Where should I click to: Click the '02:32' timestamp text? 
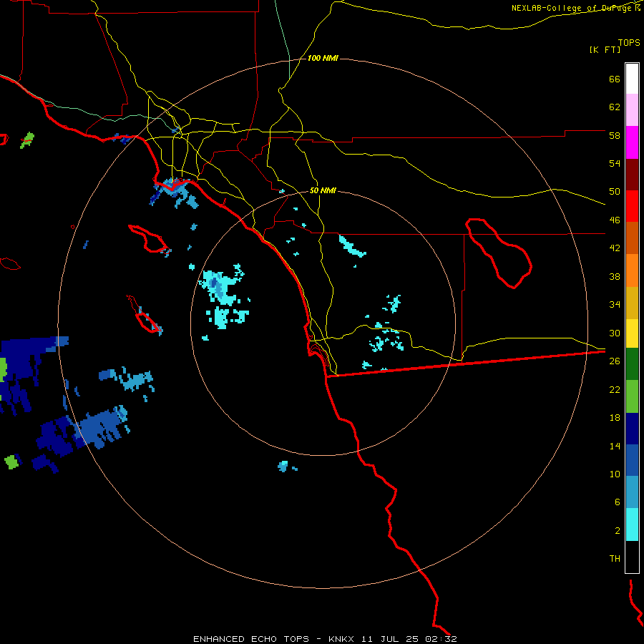tap(441, 639)
